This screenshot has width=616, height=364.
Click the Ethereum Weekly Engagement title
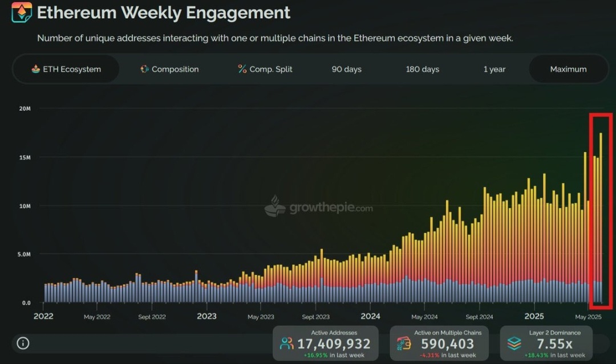click(x=164, y=13)
